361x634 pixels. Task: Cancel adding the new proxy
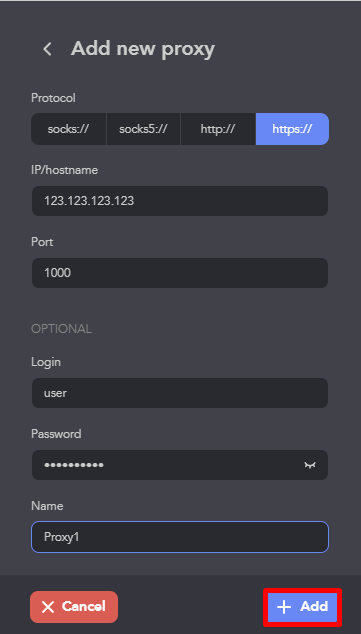[x=74, y=607]
